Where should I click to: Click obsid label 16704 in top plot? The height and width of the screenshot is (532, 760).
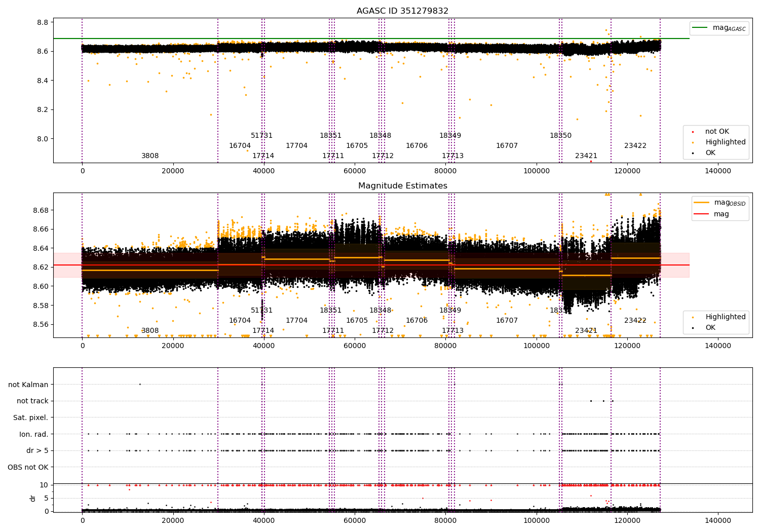[x=240, y=146]
